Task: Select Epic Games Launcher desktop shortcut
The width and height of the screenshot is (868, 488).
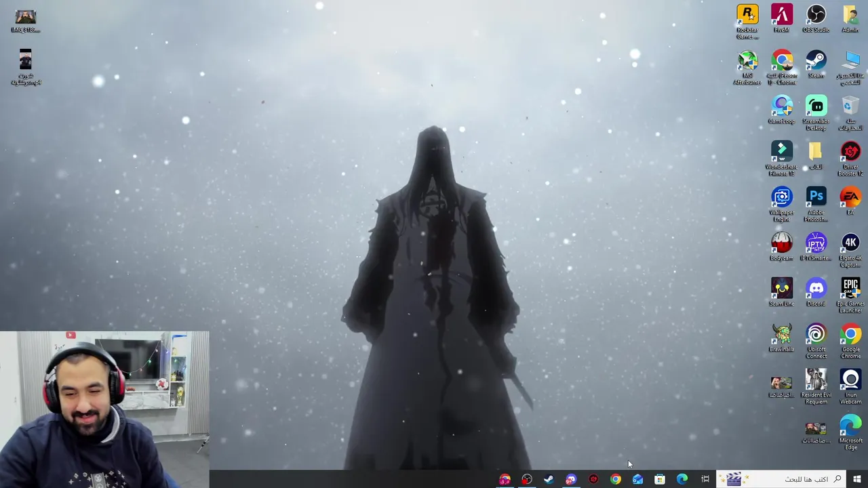Action: [x=850, y=295]
